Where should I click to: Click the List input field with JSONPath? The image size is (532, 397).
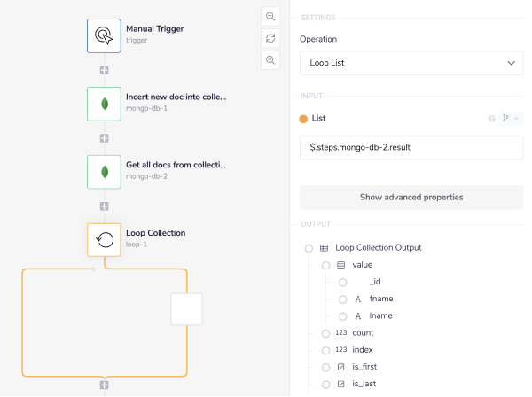coord(411,147)
